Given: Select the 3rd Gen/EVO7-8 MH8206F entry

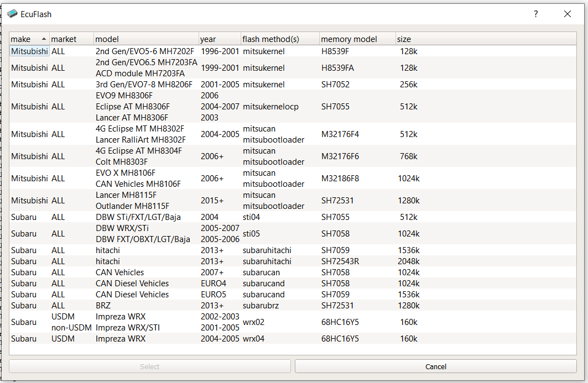Looking at the screenshot, I should tap(144, 85).
